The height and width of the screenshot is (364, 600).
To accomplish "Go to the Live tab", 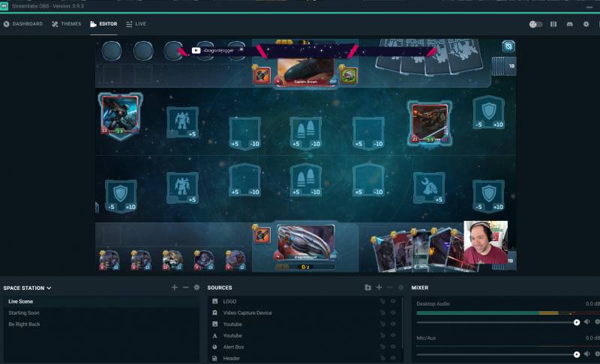I will tap(136, 24).
